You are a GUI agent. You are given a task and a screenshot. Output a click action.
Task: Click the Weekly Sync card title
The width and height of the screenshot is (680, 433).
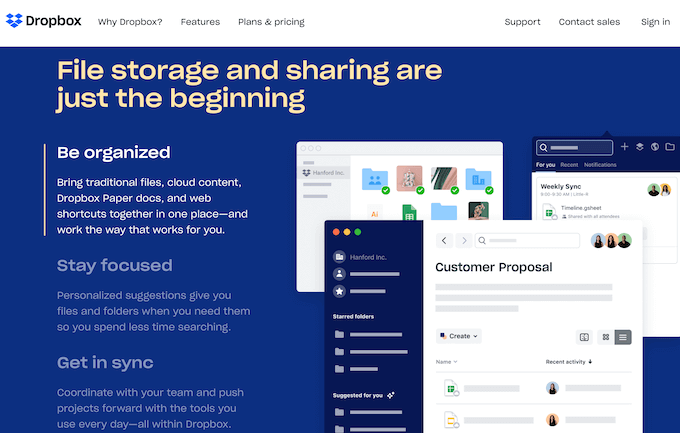(560, 187)
